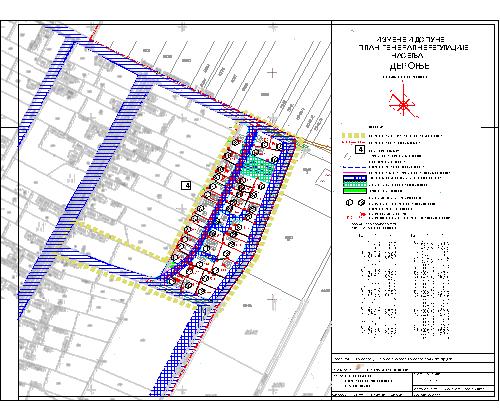Image resolution: width=500 pixels, height=420 pixels.
Task: Click the red arrow symbol in the legend
Action: (x=363, y=214)
